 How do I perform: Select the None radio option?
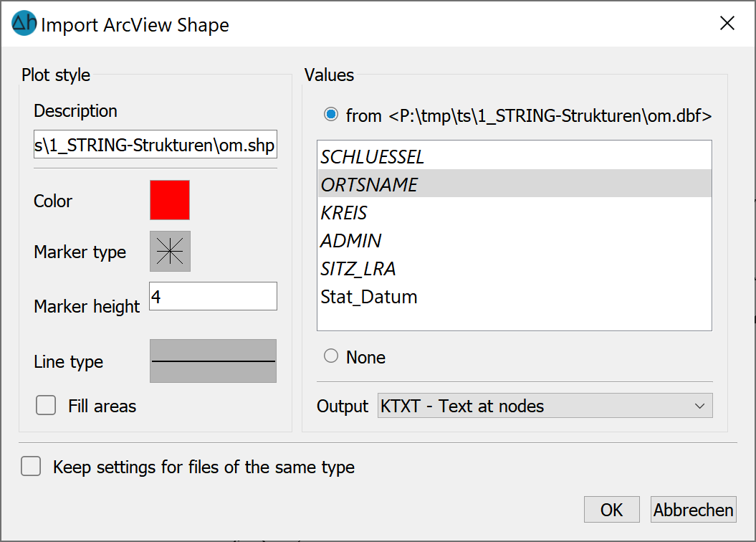click(x=331, y=356)
